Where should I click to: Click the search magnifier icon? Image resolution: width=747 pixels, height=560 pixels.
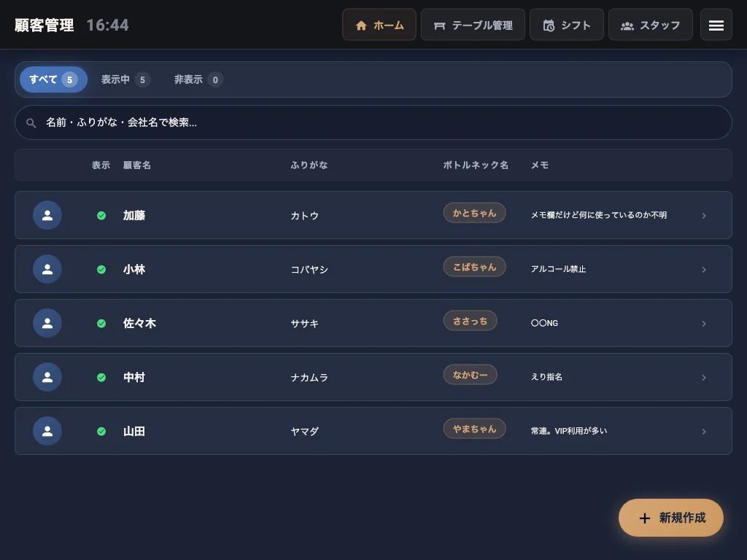click(x=31, y=122)
